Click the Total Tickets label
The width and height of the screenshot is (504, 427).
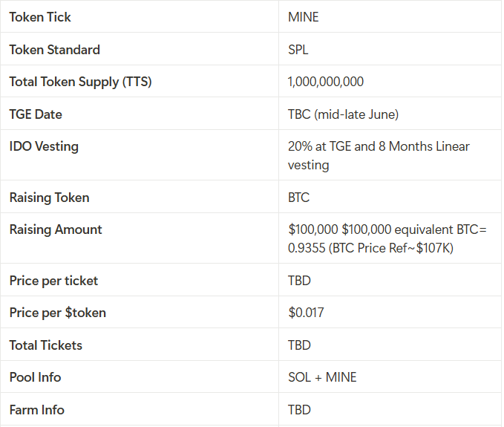click(x=45, y=345)
